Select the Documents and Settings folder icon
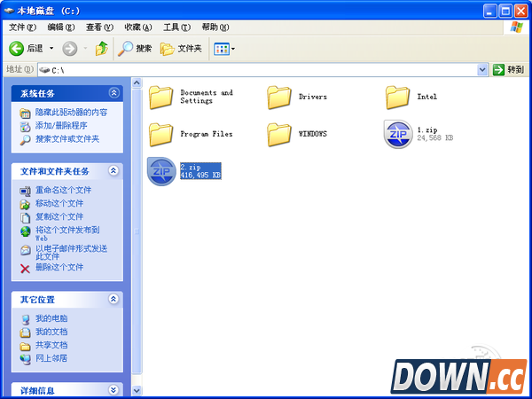Viewport: 532px width, 399px height. (160, 97)
